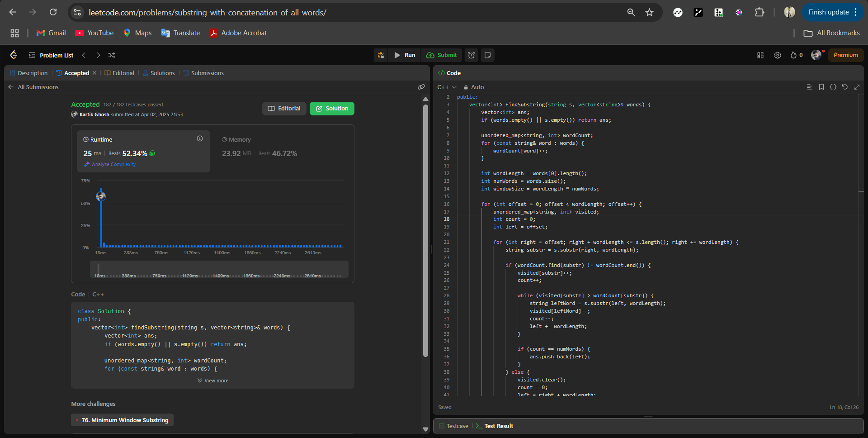
Task: Open the debugger icon beside Run
Action: 381,55
